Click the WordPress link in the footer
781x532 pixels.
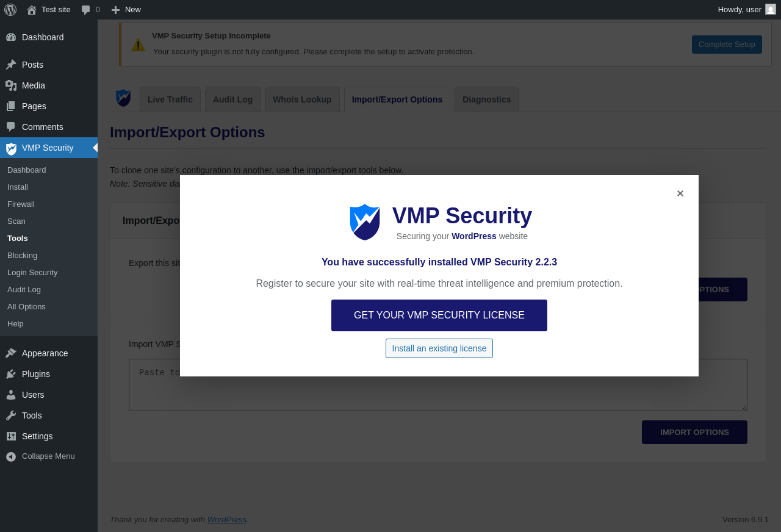pyautogui.click(x=227, y=520)
